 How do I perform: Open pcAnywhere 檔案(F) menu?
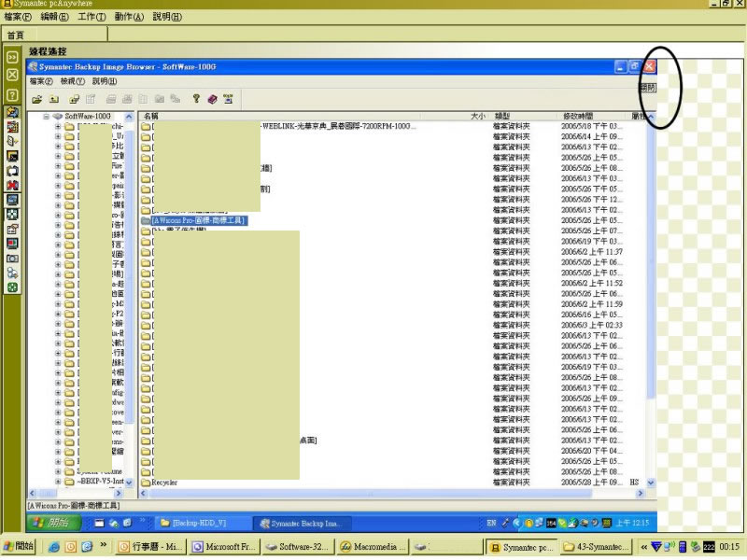click(x=18, y=17)
